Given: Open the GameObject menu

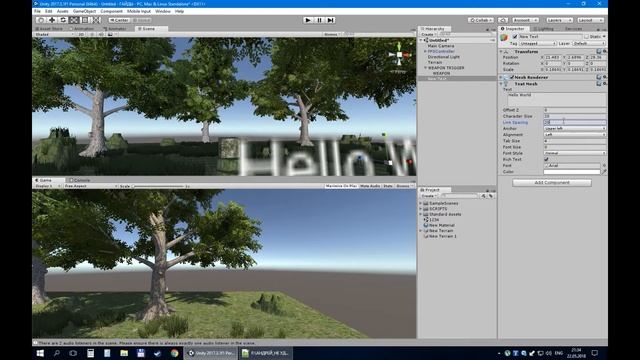Looking at the screenshot, I should point(84,11).
